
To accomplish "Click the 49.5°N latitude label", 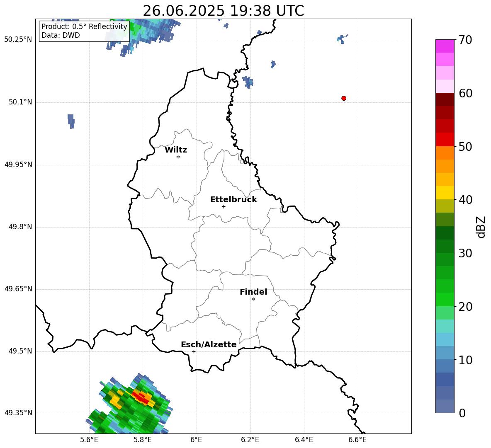I will coord(20,351).
